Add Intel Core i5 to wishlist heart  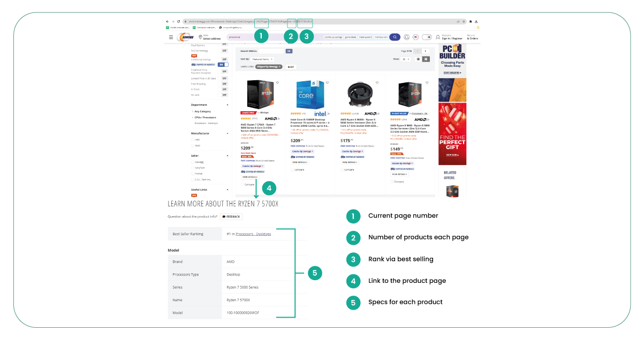pyautogui.click(x=327, y=83)
